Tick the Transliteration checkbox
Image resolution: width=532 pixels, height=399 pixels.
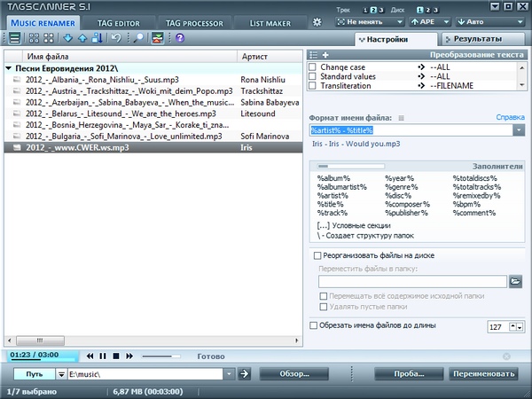313,86
